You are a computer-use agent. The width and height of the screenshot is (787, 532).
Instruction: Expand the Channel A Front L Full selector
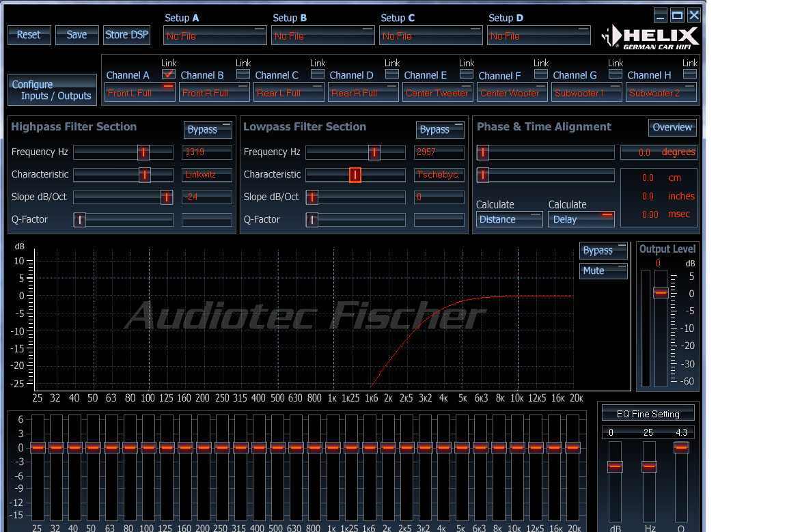[x=140, y=93]
